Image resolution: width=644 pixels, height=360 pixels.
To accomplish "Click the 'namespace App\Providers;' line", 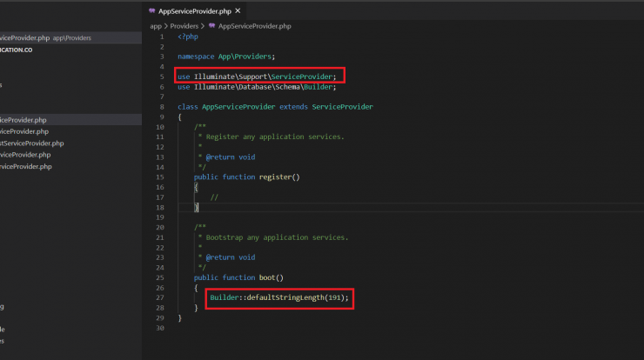I will click(x=226, y=57).
